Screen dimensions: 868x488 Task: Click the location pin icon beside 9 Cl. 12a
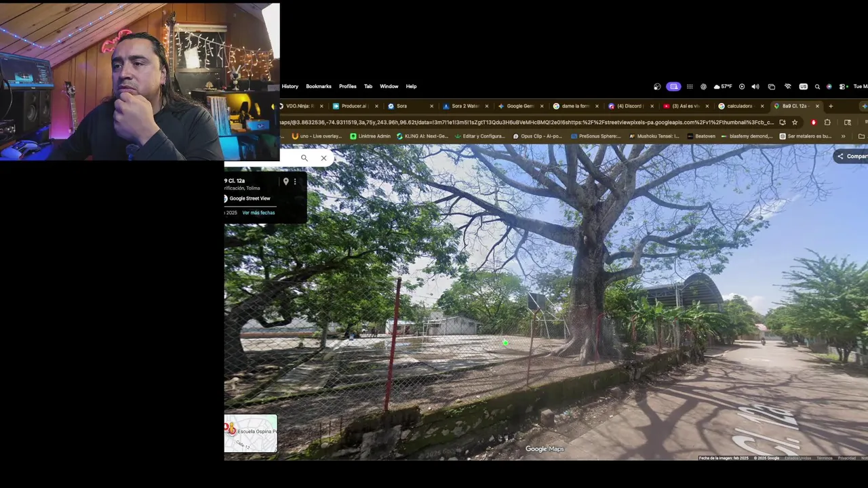point(285,182)
